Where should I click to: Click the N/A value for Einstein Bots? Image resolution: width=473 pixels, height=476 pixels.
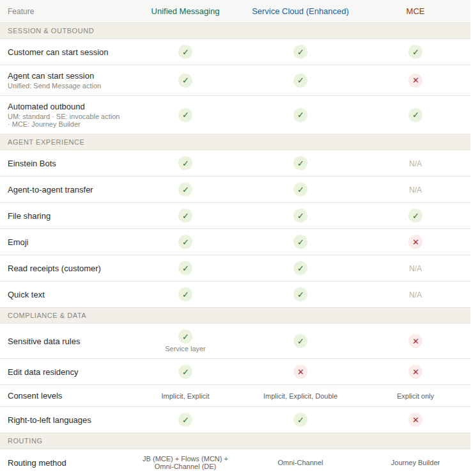pyautogui.click(x=415, y=164)
